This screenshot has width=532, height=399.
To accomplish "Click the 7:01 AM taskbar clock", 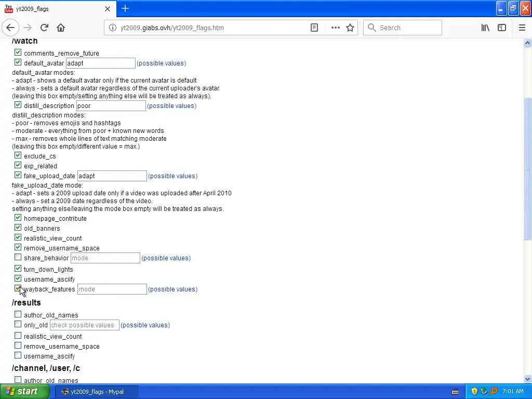I will [x=513, y=392].
